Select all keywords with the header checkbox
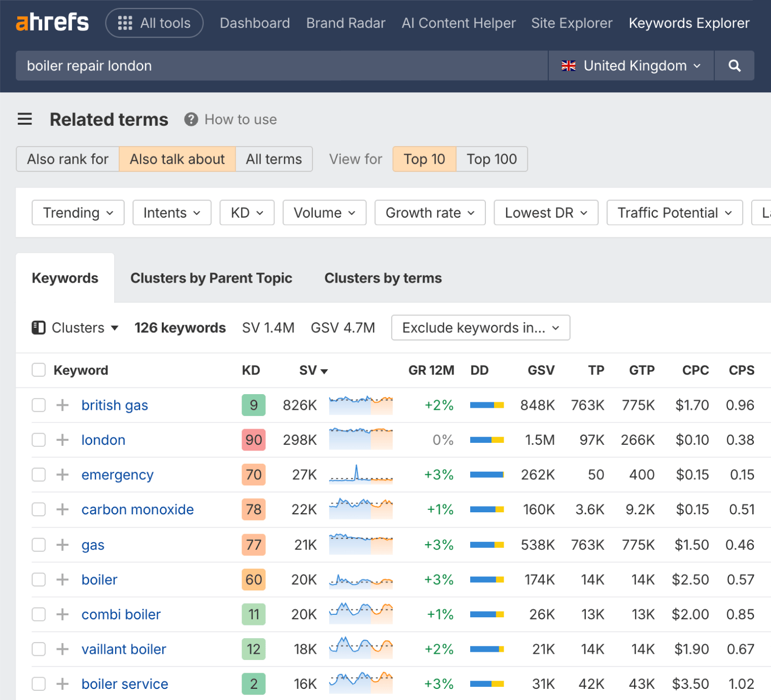The image size is (771, 700). coord(39,370)
